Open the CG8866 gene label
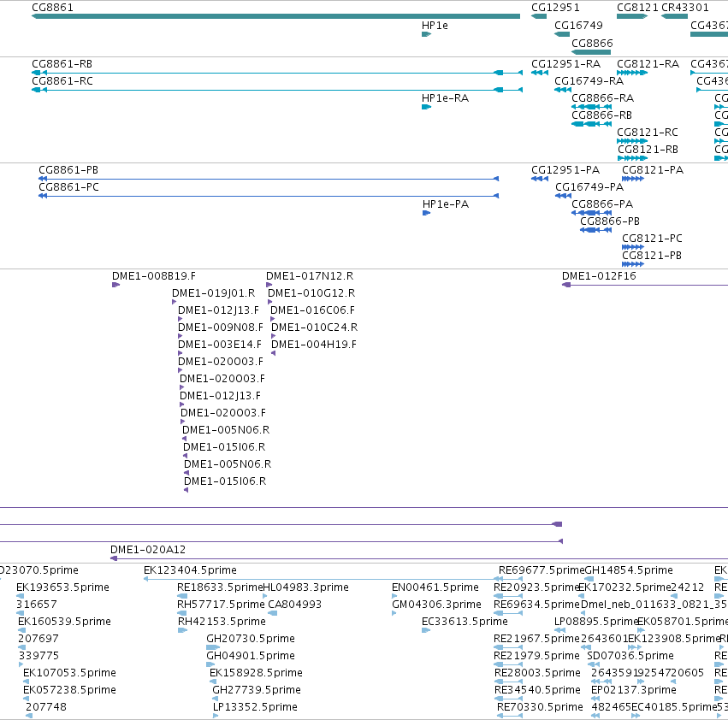The width and height of the screenshot is (728, 720). coord(592,43)
